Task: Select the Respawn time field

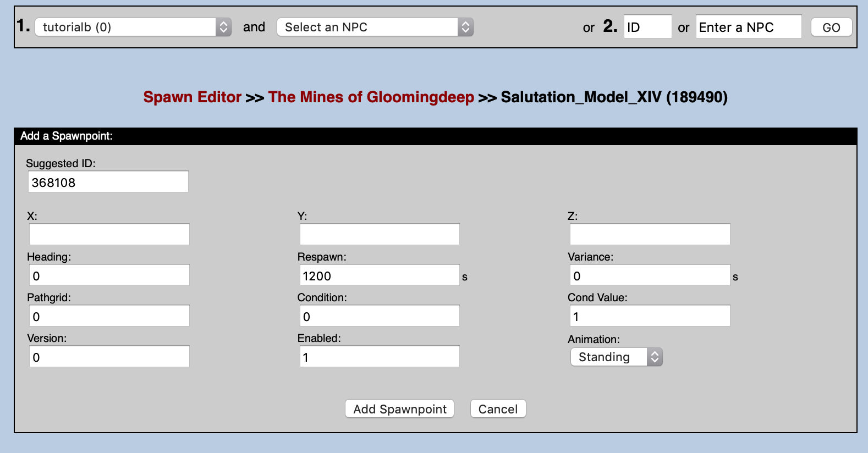Action: [380, 275]
